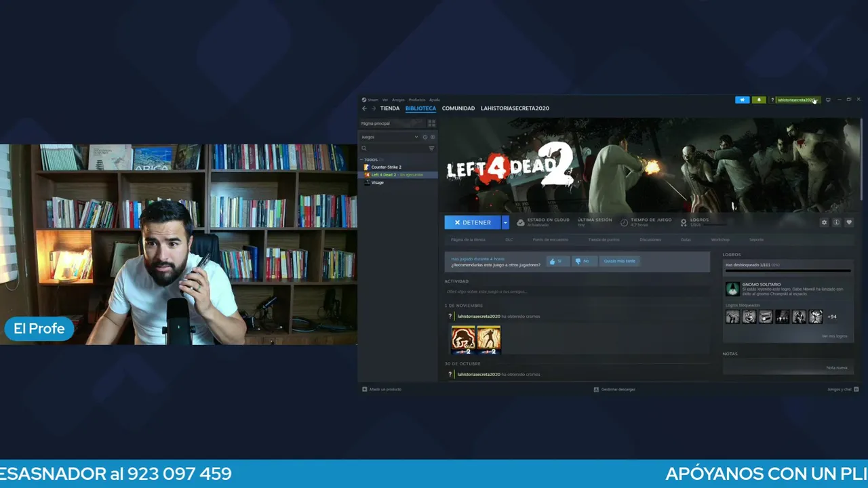The height and width of the screenshot is (488, 868).
Task: Click the recent games clock icon
Action: [x=425, y=137]
